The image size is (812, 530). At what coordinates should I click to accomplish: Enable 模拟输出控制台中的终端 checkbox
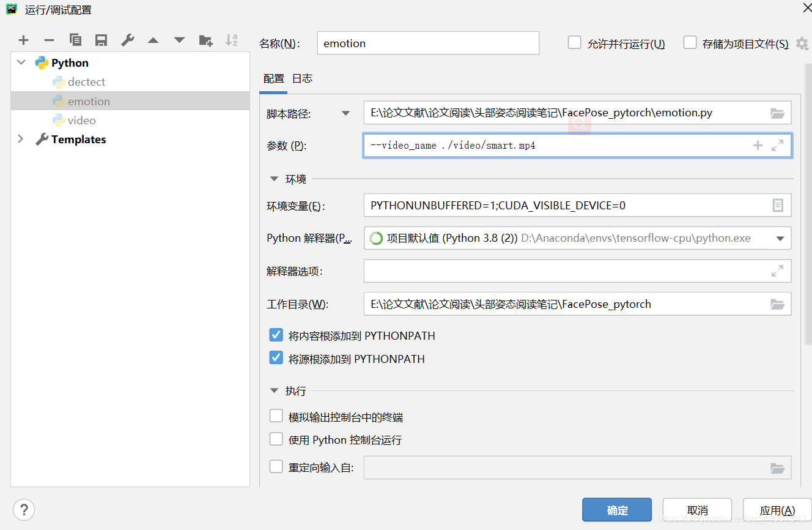[x=276, y=416]
